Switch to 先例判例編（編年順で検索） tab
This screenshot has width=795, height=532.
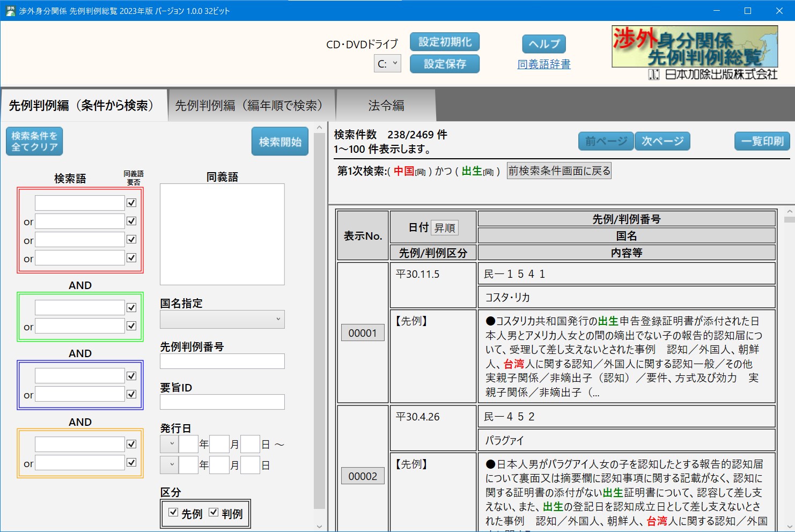[249, 106]
